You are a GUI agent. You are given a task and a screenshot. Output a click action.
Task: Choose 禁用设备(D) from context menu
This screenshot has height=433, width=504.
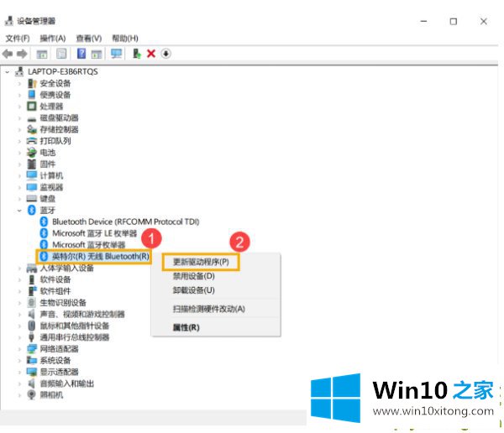(x=193, y=276)
